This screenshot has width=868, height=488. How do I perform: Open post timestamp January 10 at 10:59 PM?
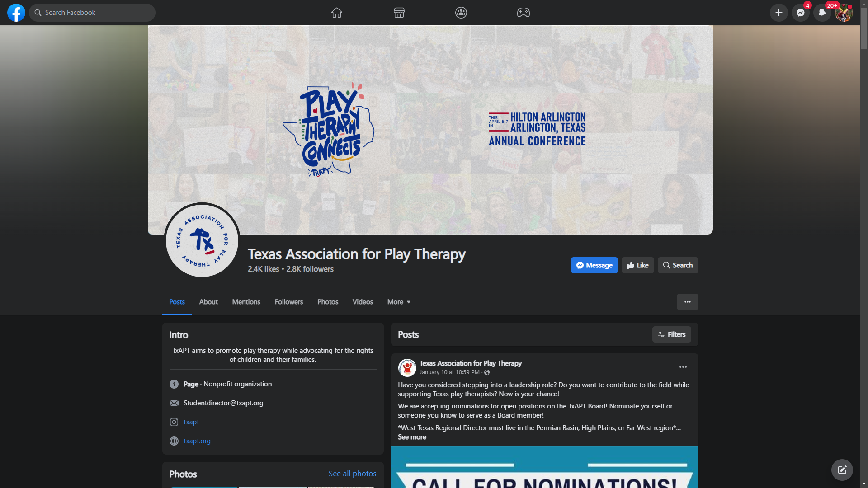[449, 372]
